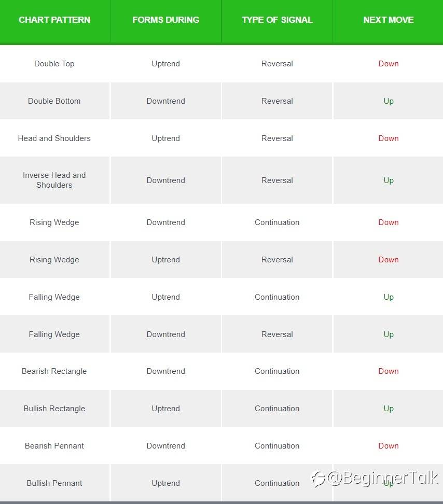Image resolution: width=443 pixels, height=504 pixels.
Task: Click the FORMS DURING column header
Action: point(166,20)
